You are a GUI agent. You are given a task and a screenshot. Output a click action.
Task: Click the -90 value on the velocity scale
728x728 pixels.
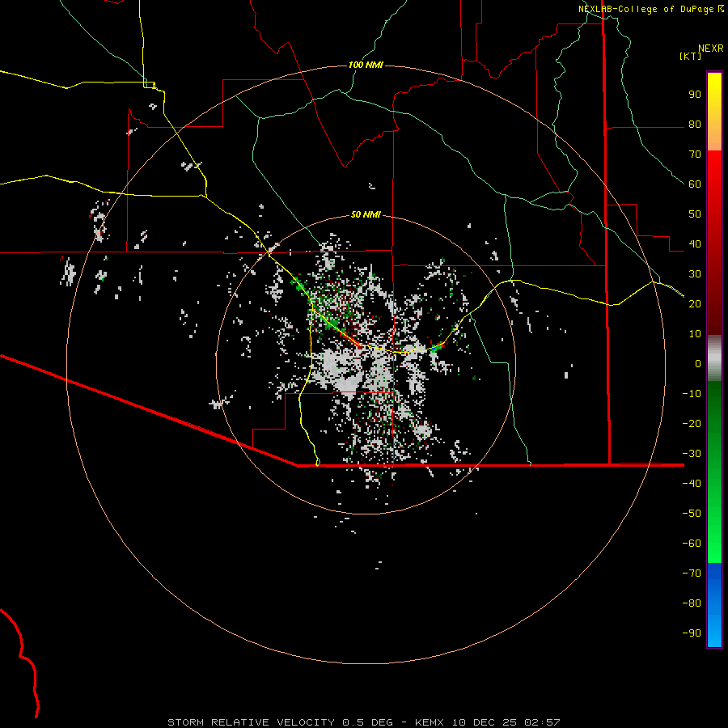[x=692, y=633]
